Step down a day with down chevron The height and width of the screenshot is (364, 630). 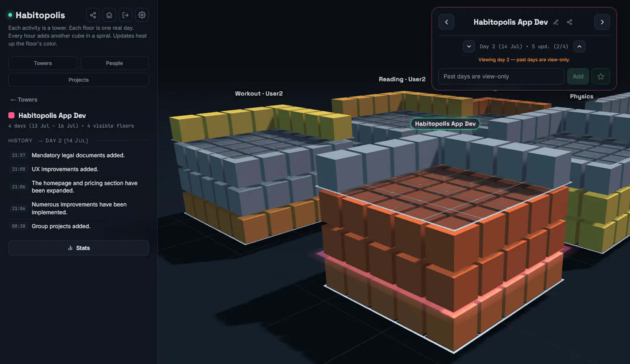[x=469, y=46]
